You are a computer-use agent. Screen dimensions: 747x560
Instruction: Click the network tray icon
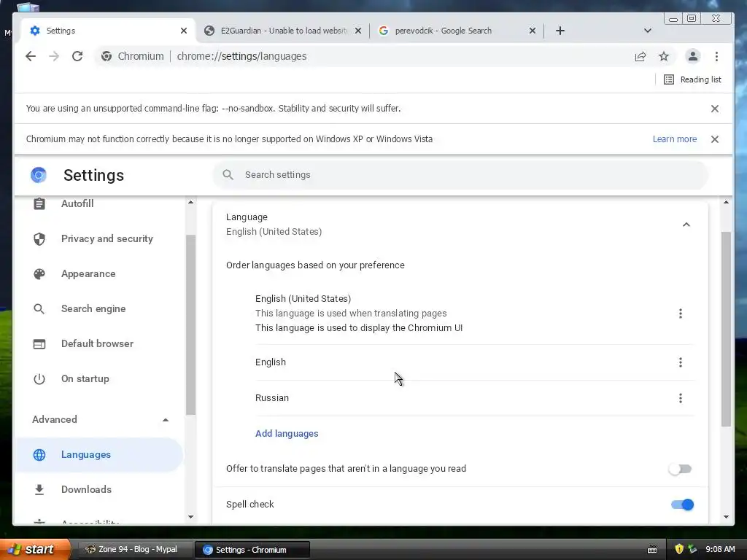point(692,549)
